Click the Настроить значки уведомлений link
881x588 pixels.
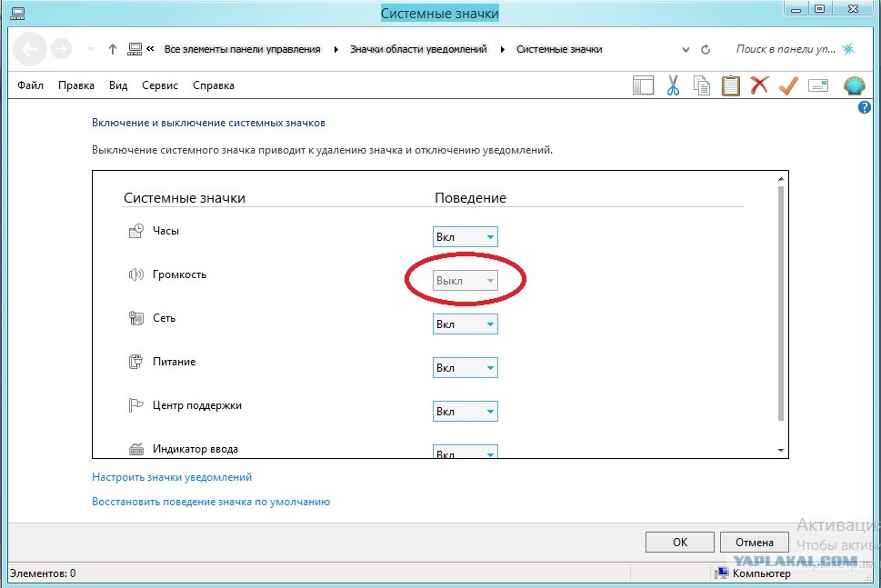click(172, 477)
